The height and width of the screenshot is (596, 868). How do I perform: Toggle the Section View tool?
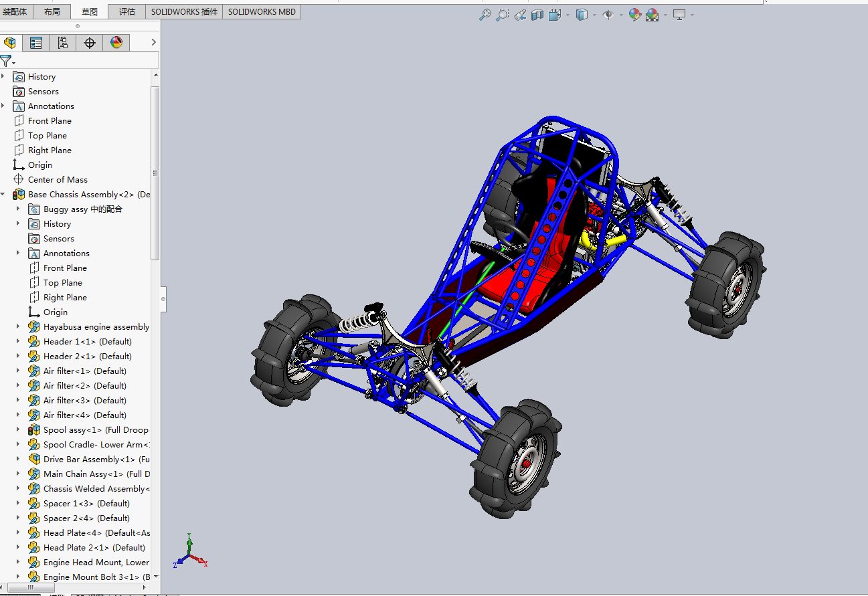tap(537, 15)
